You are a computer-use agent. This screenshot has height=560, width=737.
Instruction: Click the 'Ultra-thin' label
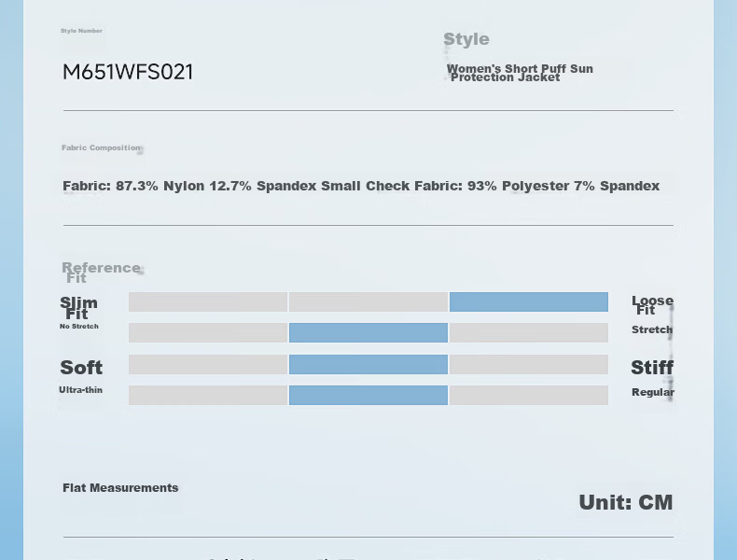(81, 390)
